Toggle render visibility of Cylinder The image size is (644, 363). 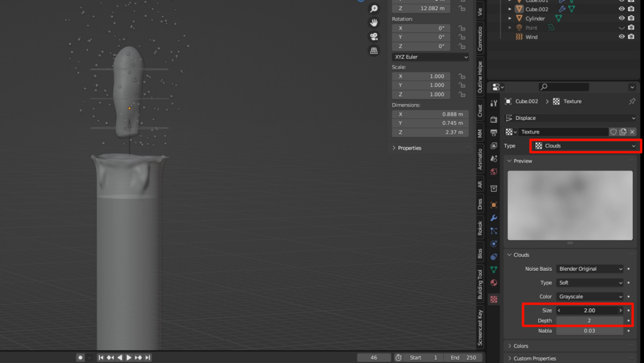[x=632, y=18]
